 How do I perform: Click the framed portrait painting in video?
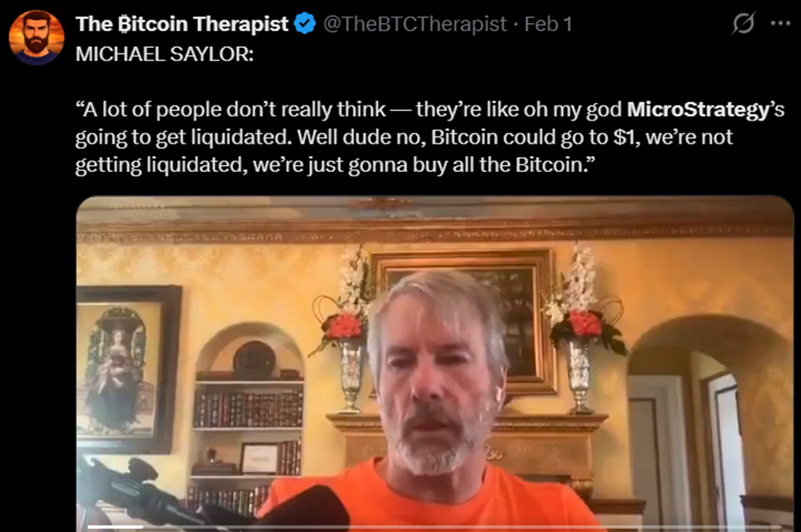128,369
